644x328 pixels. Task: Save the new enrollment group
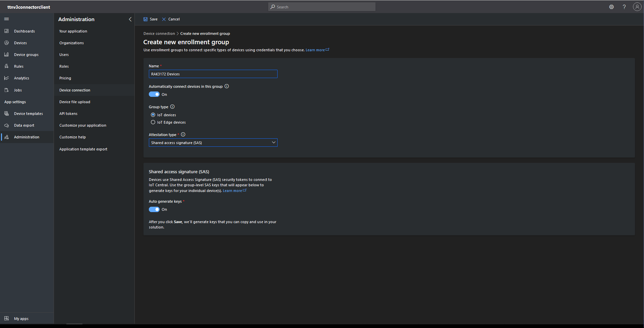[151, 19]
